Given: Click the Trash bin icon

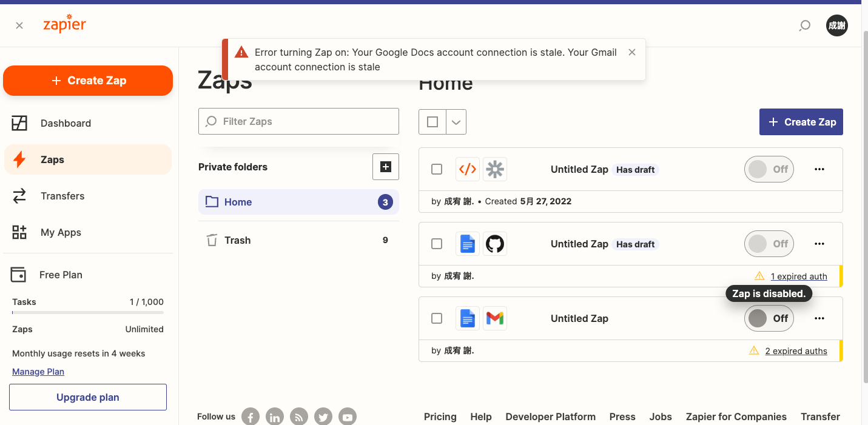Looking at the screenshot, I should click(212, 240).
